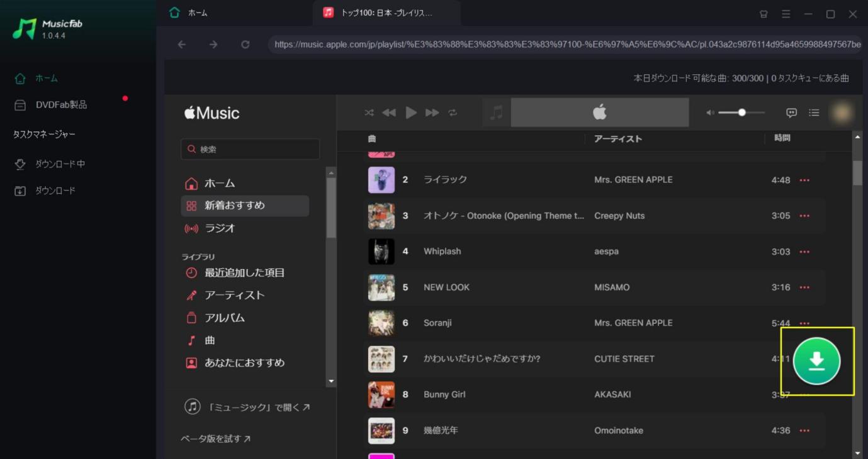Image resolution: width=868 pixels, height=459 pixels.
Task: Open more options for Soranji
Action: tap(804, 323)
